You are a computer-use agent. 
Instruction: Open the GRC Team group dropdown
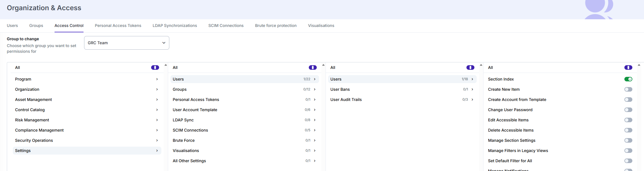point(127,43)
